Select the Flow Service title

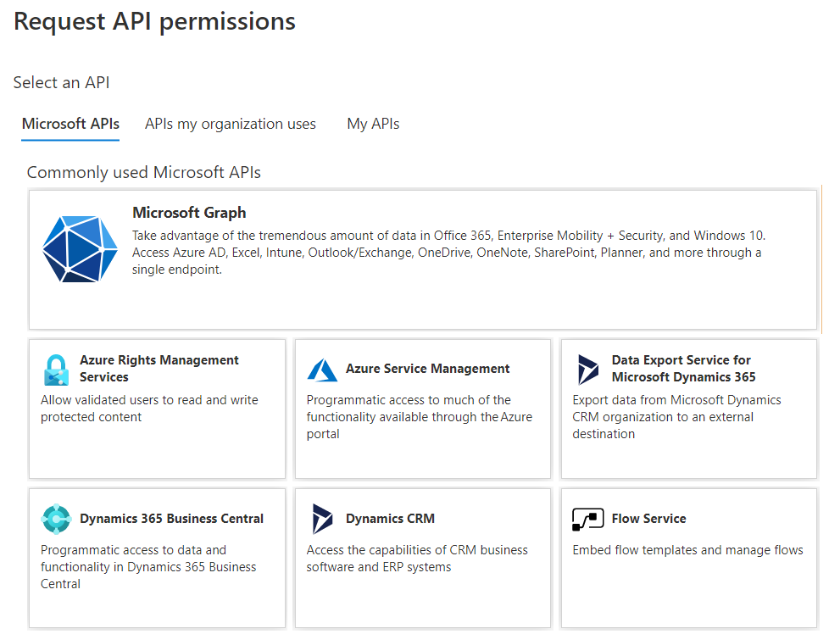pyautogui.click(x=648, y=519)
